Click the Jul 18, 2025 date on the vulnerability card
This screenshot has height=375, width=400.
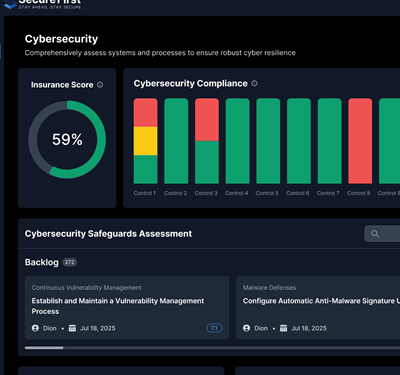[x=98, y=328]
